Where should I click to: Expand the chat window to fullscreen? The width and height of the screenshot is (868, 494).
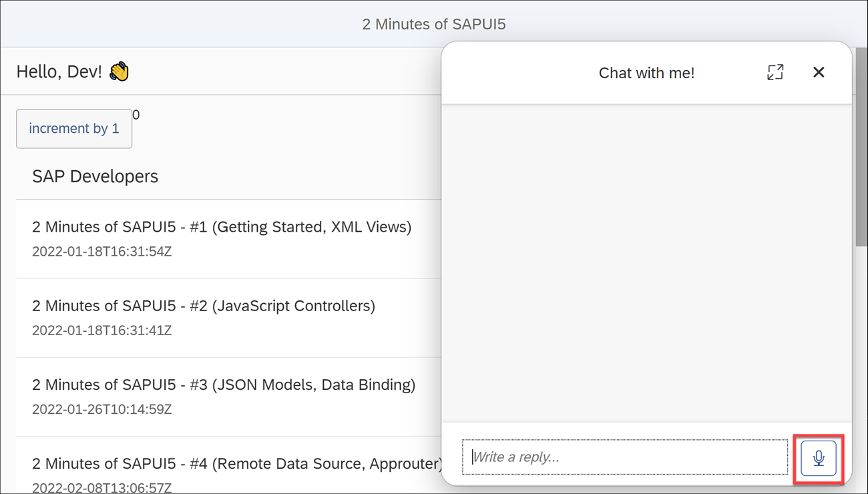click(x=775, y=72)
